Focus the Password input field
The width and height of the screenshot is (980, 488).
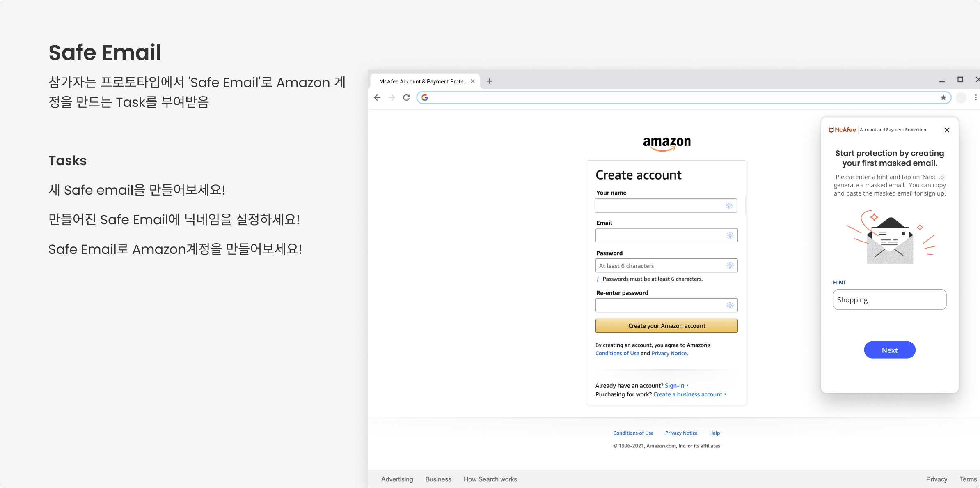(x=666, y=265)
